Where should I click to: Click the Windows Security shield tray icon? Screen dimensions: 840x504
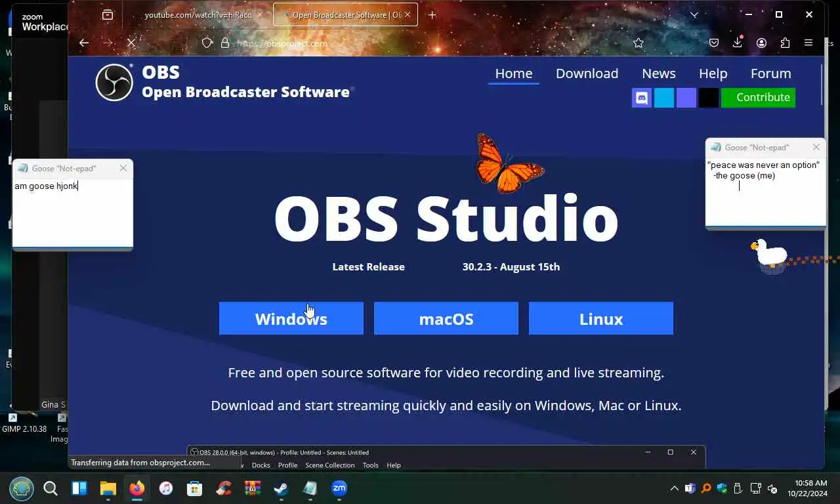click(x=722, y=488)
